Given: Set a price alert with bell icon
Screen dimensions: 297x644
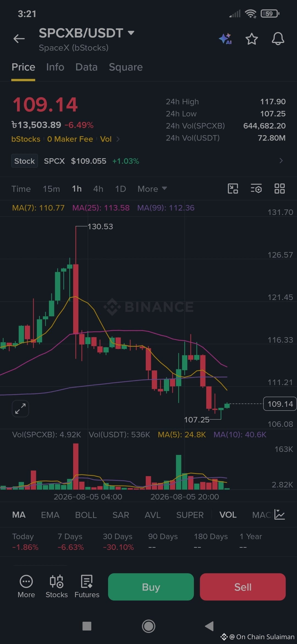Looking at the screenshot, I should (x=278, y=39).
